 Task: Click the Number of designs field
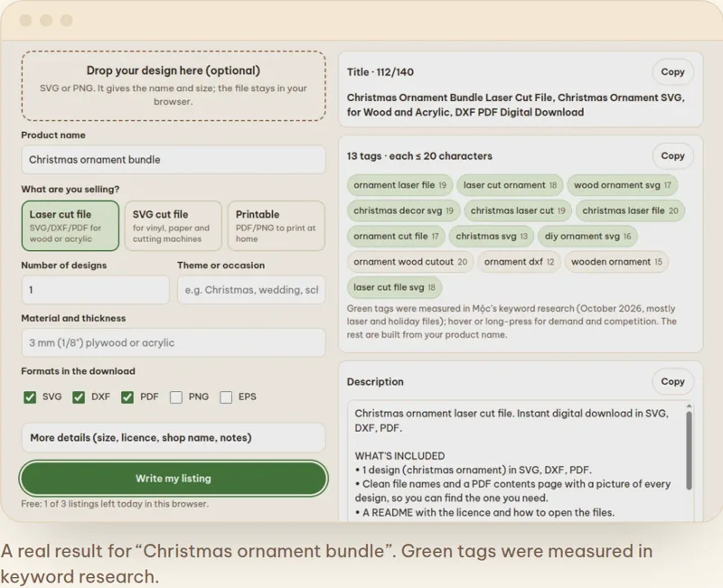point(96,290)
